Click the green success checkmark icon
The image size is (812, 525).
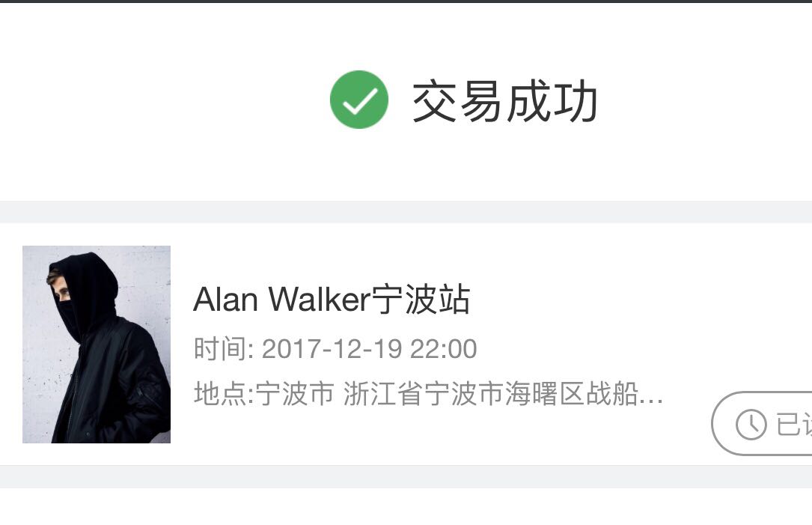tap(359, 100)
